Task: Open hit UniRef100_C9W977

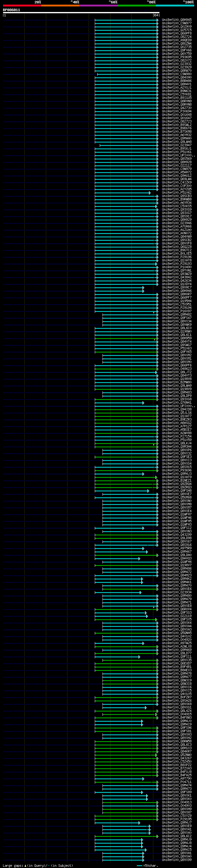Action: (177, 23)
